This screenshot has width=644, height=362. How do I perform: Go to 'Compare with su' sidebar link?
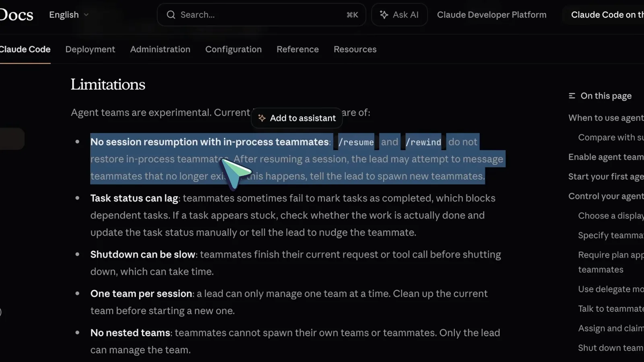pos(611,138)
